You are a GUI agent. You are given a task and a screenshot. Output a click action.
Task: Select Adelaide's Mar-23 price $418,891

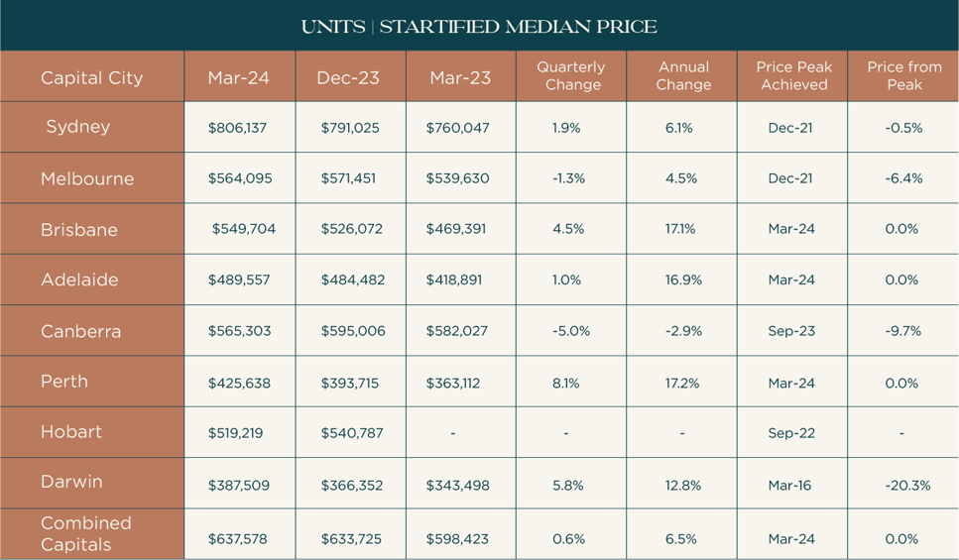454,280
